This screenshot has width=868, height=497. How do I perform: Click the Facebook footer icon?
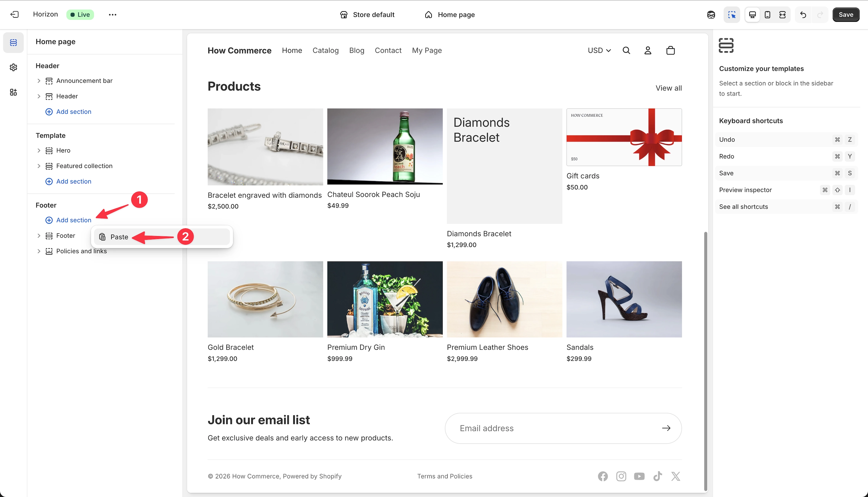(x=603, y=476)
